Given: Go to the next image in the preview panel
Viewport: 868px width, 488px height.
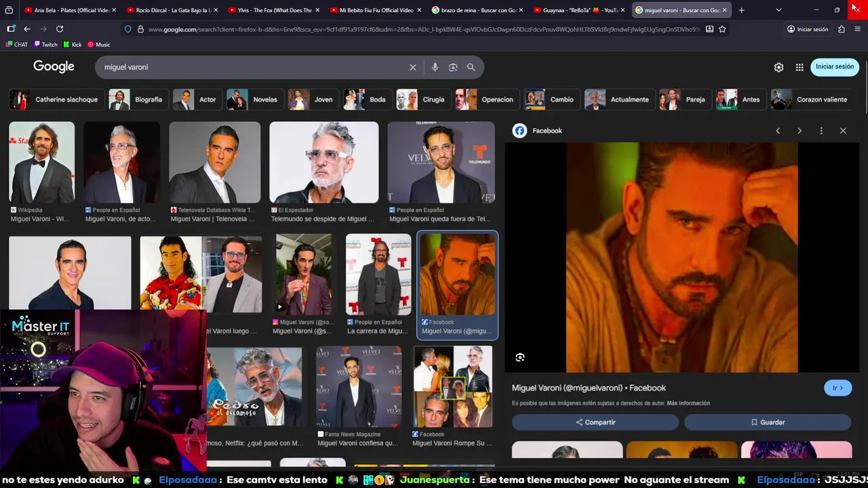Looking at the screenshot, I should (800, 131).
